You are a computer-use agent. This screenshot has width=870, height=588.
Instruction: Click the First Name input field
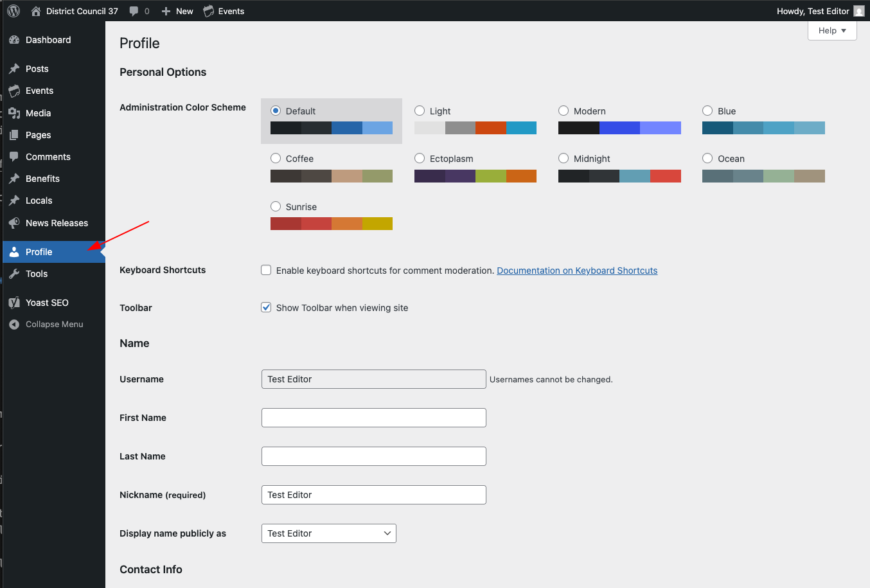[x=373, y=418]
